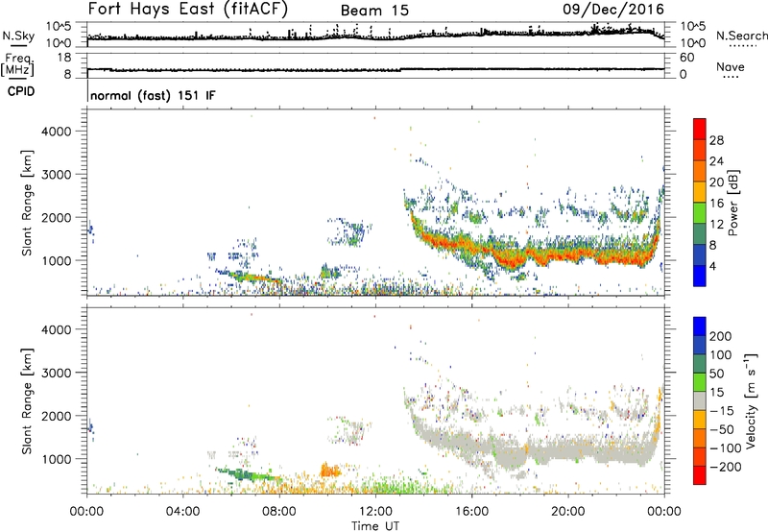Click the 'Velocity [m s-1]' colorbar title
Image resolution: width=768 pixels, height=532 pixels.
click(751, 400)
